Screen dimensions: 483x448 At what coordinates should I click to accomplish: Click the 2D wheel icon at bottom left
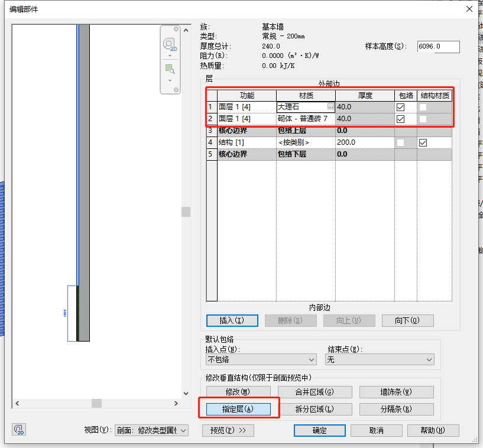[19, 430]
